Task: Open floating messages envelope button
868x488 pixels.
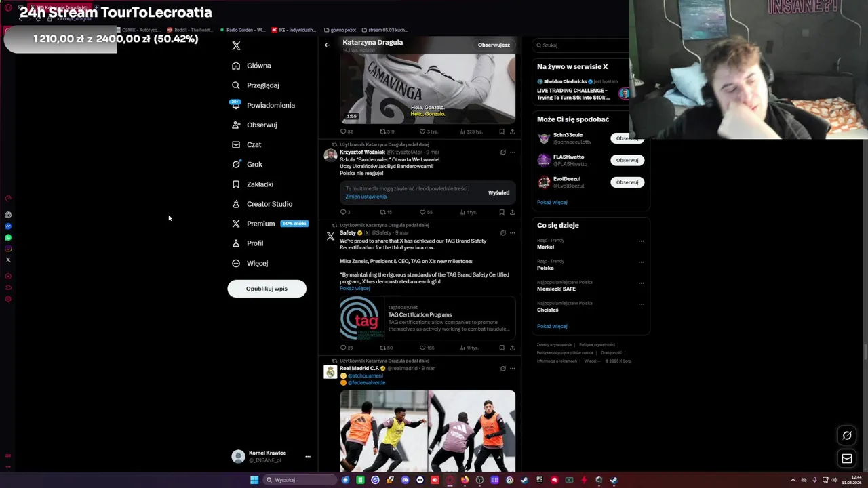Action: tap(847, 459)
